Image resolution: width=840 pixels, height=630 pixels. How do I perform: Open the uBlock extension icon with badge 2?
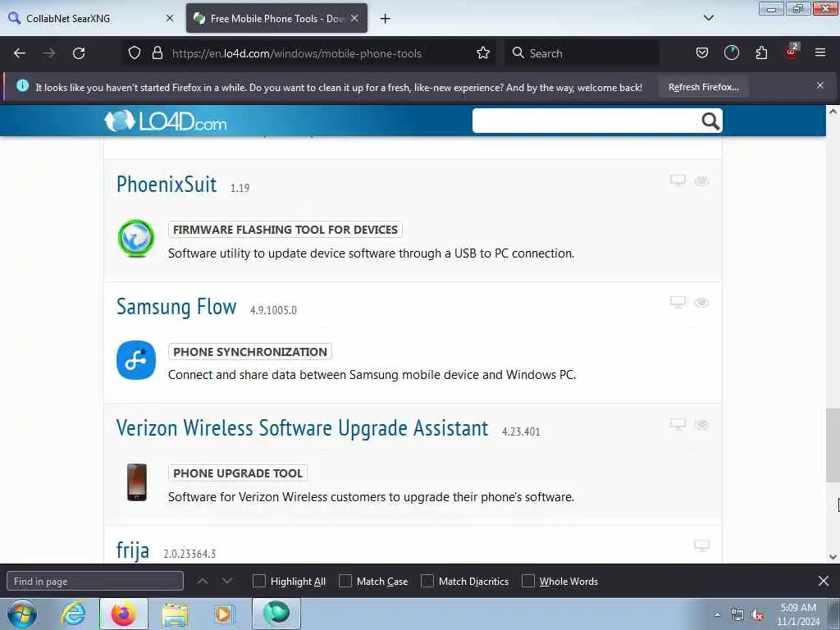792,52
